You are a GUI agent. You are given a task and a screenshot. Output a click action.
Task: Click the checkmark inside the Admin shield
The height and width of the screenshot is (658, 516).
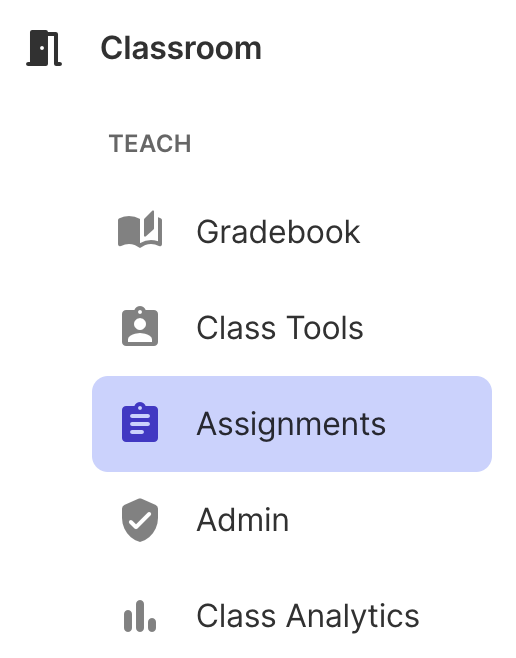coord(140,521)
